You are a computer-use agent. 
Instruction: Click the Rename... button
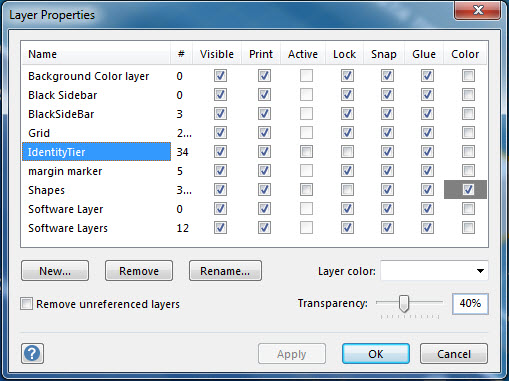coord(225,271)
